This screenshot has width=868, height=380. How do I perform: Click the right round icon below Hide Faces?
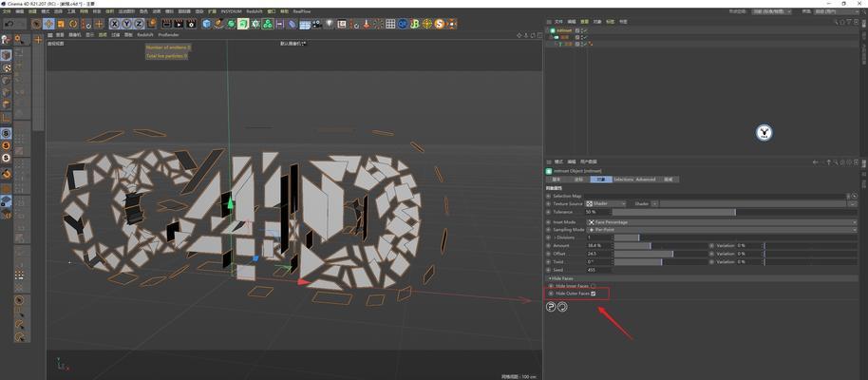(x=562, y=307)
